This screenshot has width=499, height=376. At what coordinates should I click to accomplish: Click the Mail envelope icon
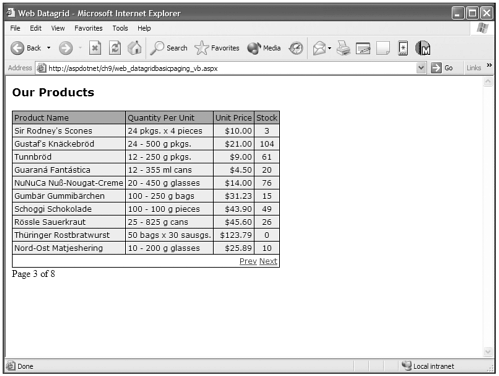[319, 48]
